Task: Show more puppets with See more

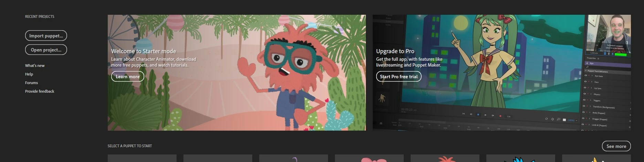Action: [x=616, y=146]
